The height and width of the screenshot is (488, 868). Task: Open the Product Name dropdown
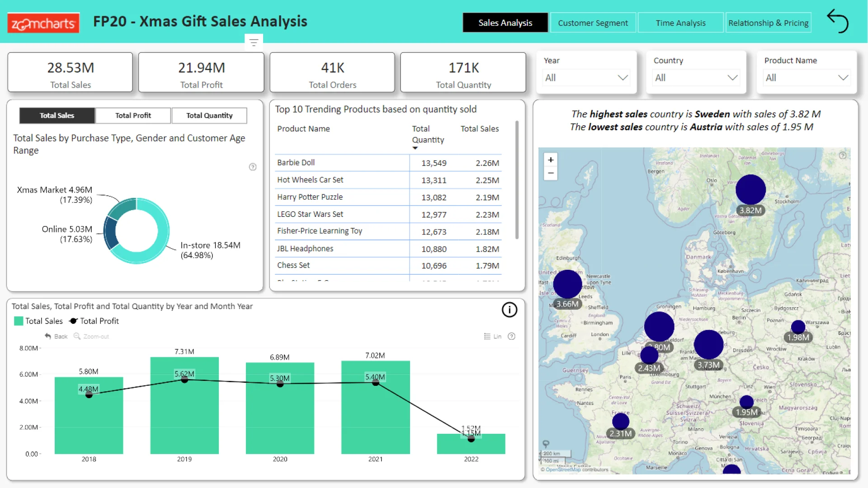click(807, 78)
